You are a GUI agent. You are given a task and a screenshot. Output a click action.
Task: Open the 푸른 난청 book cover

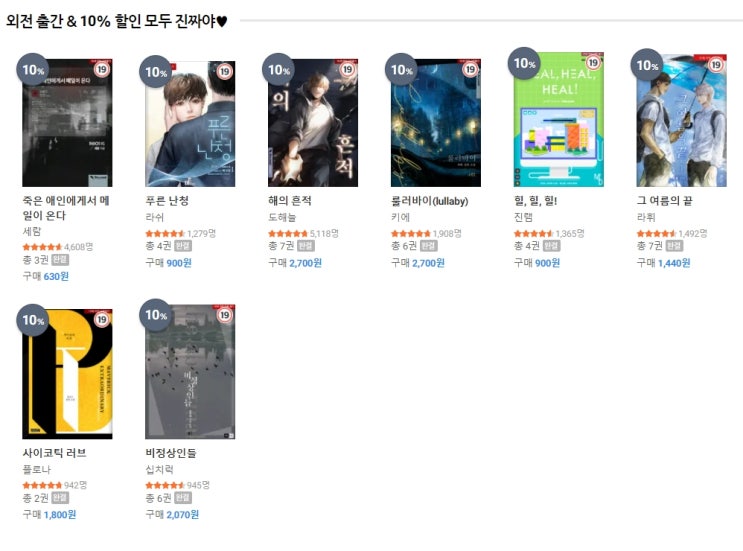190,124
